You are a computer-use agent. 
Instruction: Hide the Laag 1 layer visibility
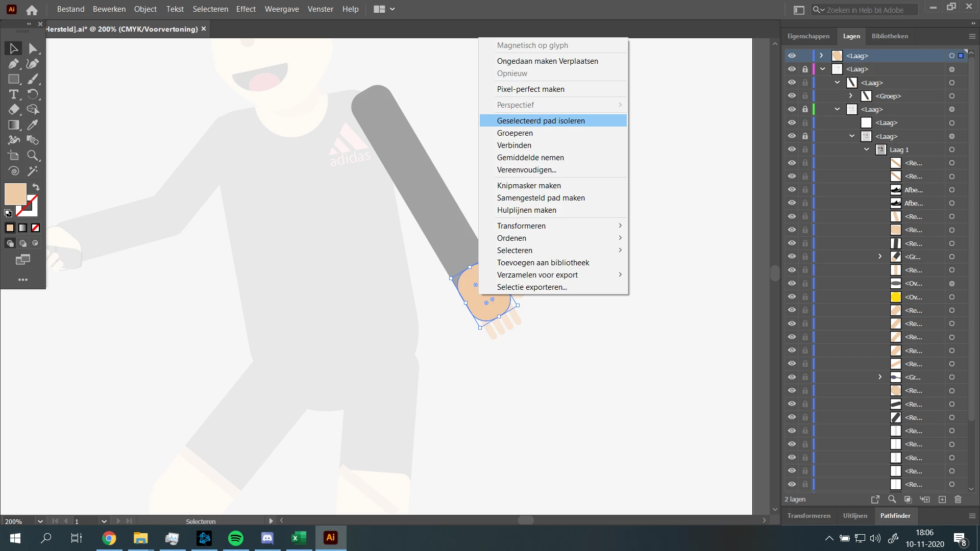pos(792,149)
